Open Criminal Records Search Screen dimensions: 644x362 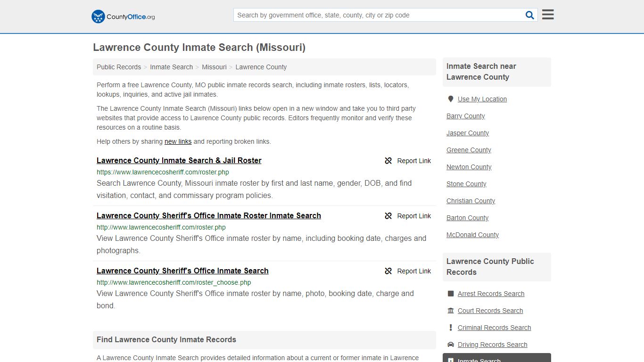click(x=494, y=328)
